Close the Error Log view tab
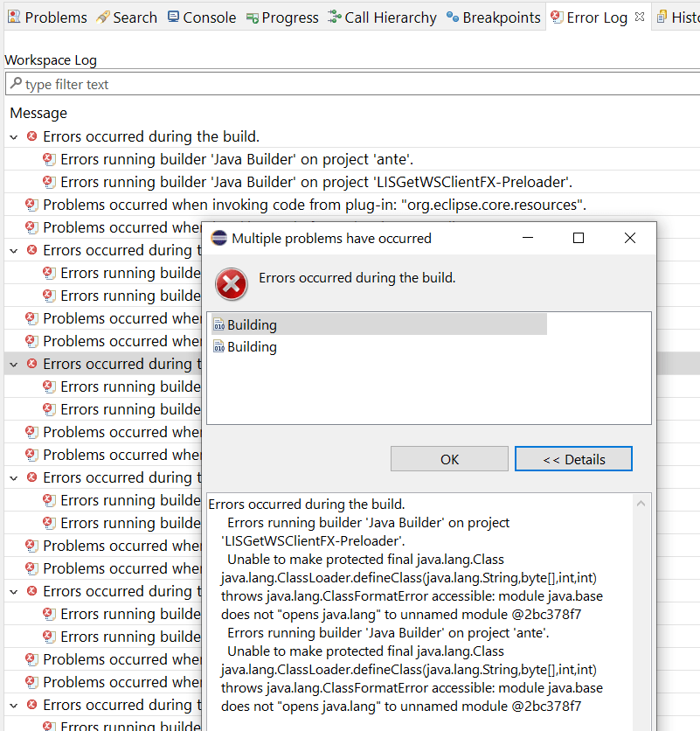Image resolution: width=700 pixels, height=731 pixels. tap(640, 17)
